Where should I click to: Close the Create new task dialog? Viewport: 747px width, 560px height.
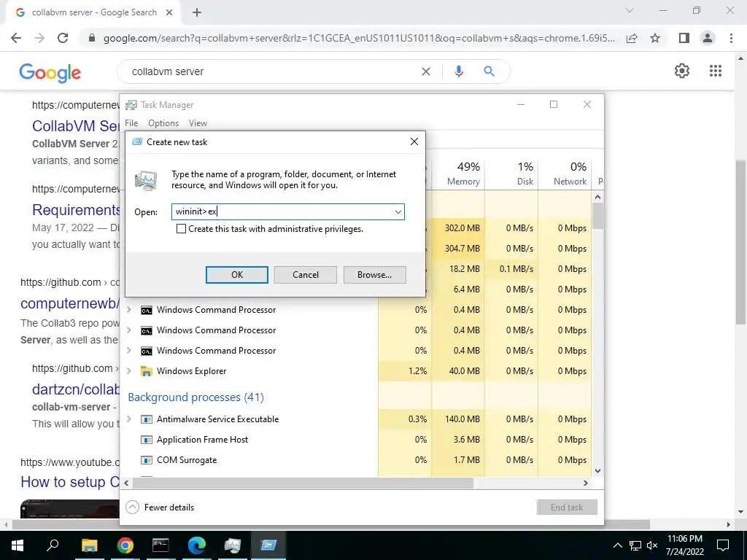point(414,142)
